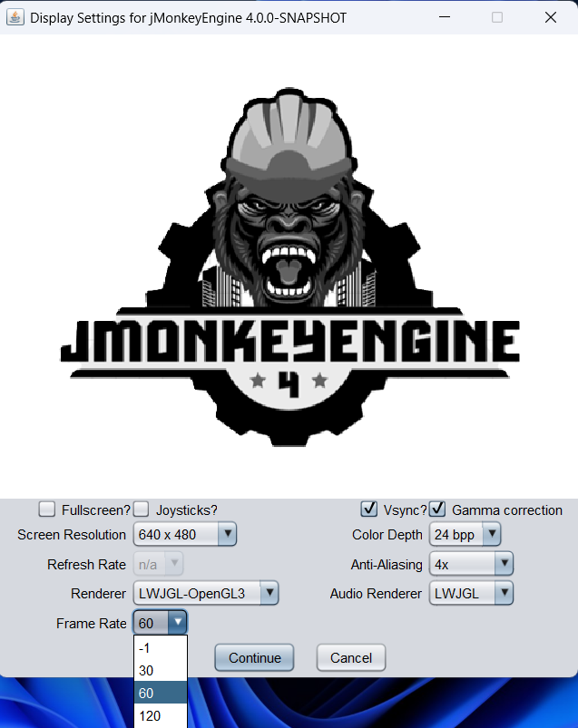Click the Audio Renderer label
Image resolution: width=578 pixels, height=728 pixels.
[x=376, y=593]
